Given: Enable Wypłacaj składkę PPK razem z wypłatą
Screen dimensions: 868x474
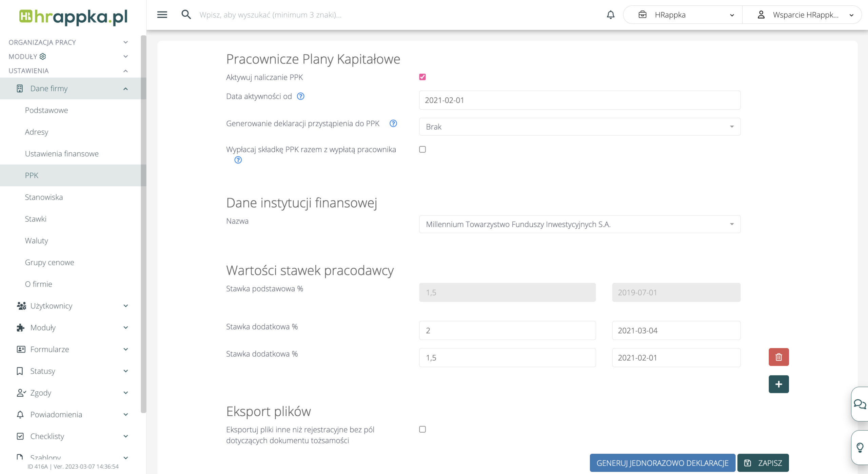Looking at the screenshot, I should click(x=422, y=149).
